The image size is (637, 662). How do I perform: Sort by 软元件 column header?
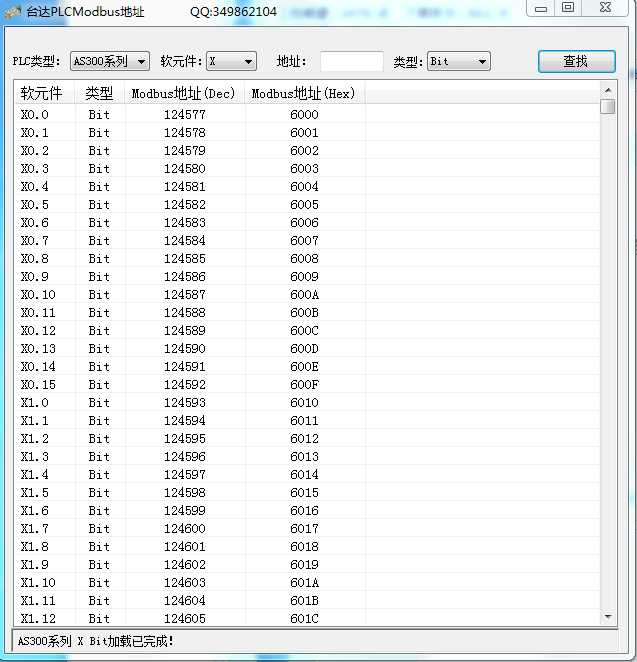point(42,94)
